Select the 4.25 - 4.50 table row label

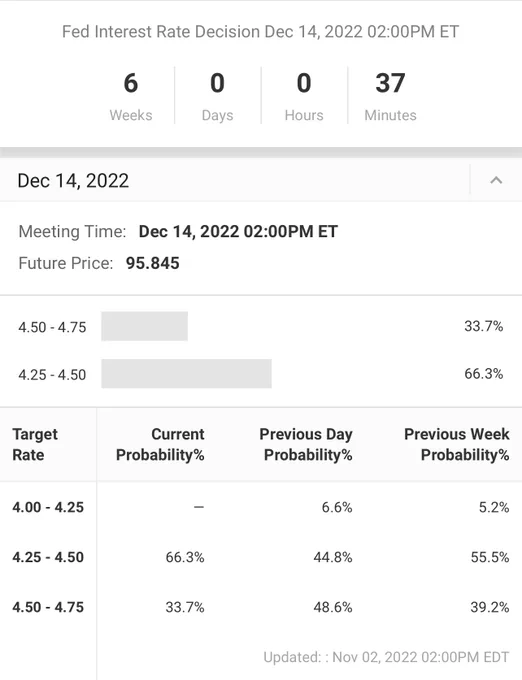(48, 557)
